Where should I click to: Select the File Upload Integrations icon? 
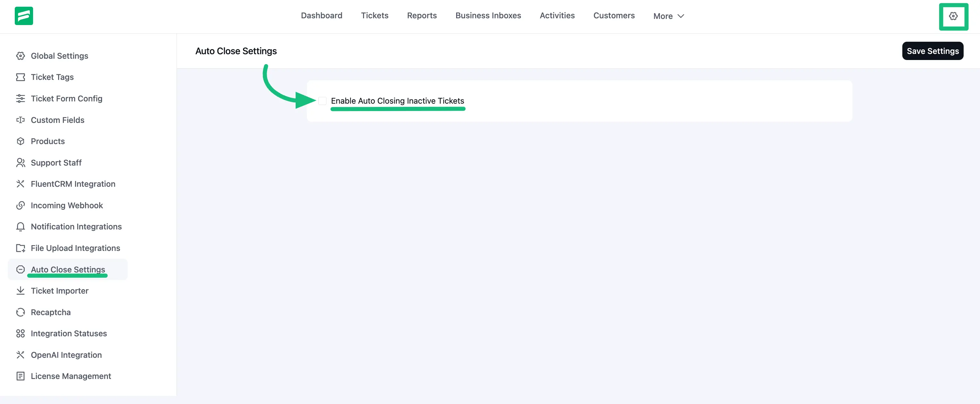tap(21, 248)
